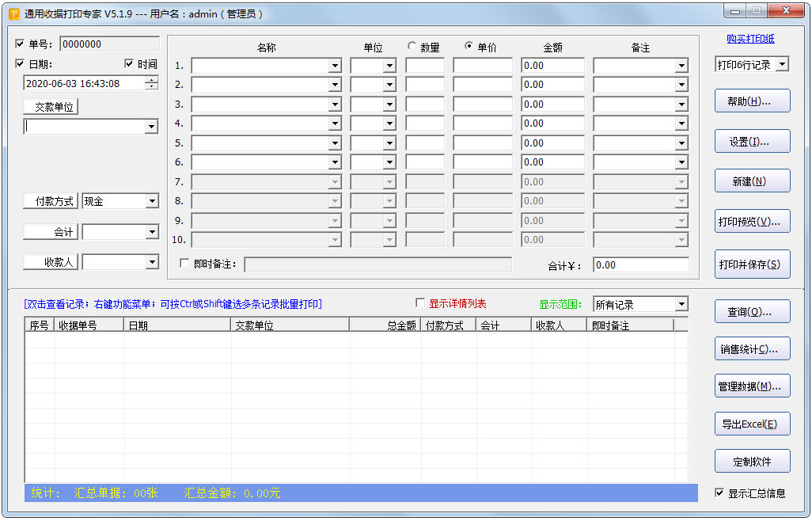Open 设置(I)... settings button
Viewport: 812px width, 521px height.
[752, 142]
